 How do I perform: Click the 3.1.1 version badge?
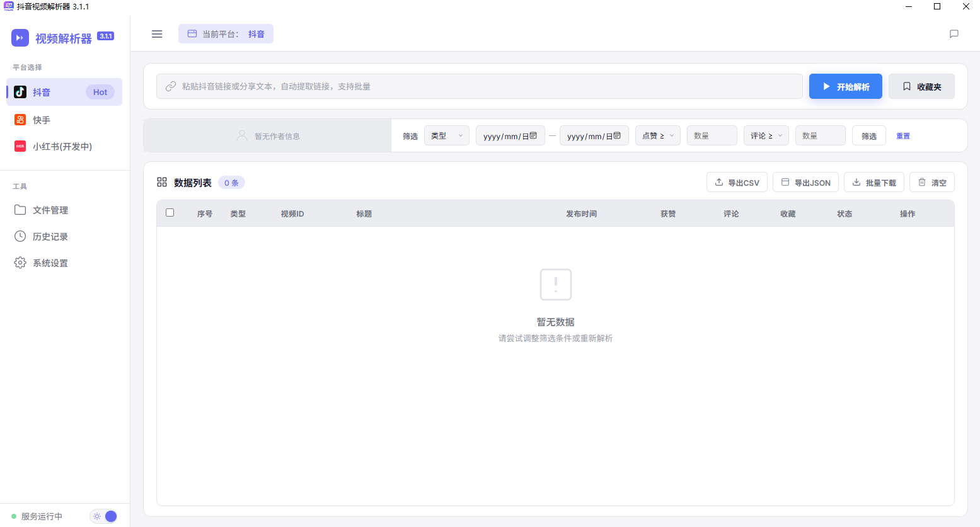(106, 36)
